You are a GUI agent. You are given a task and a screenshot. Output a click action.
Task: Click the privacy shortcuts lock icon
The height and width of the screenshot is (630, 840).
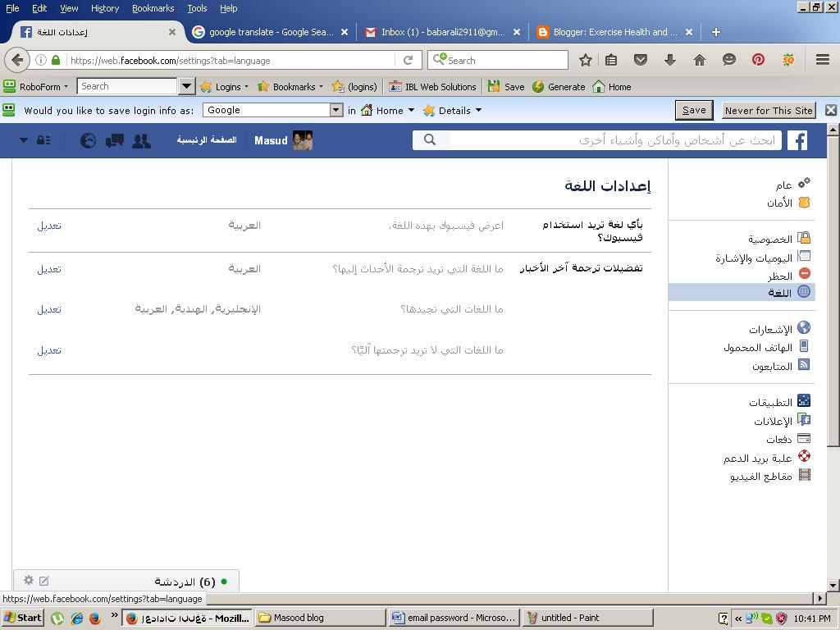click(44, 140)
